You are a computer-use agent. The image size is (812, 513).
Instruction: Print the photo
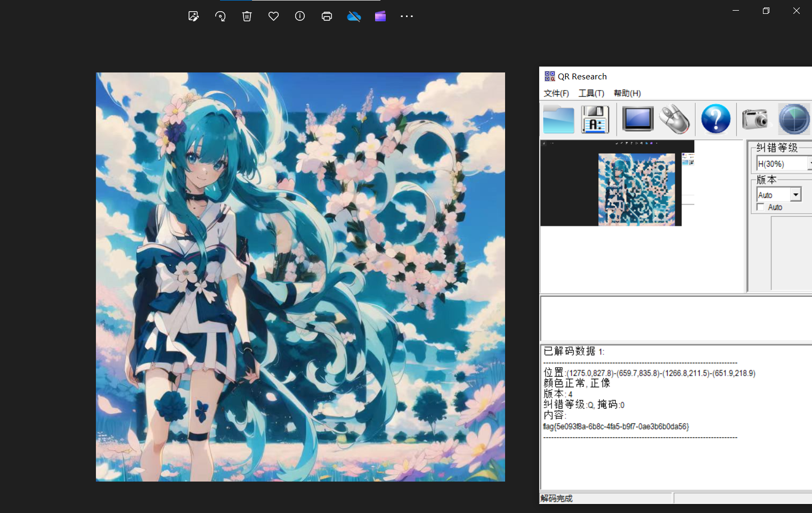tap(327, 17)
